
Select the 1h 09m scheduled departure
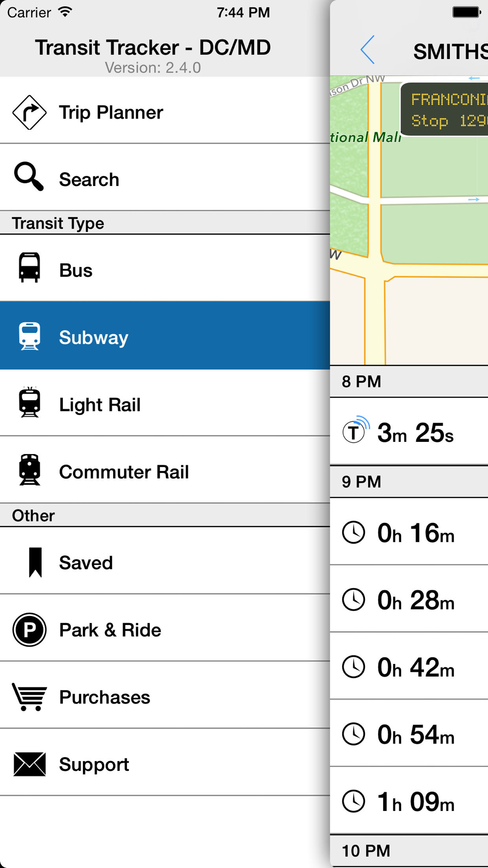click(415, 801)
